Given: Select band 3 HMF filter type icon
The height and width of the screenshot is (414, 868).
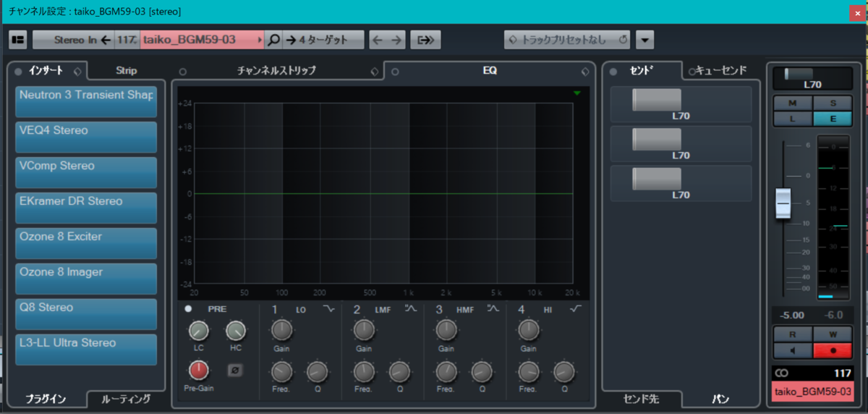Looking at the screenshot, I should pos(494,309).
